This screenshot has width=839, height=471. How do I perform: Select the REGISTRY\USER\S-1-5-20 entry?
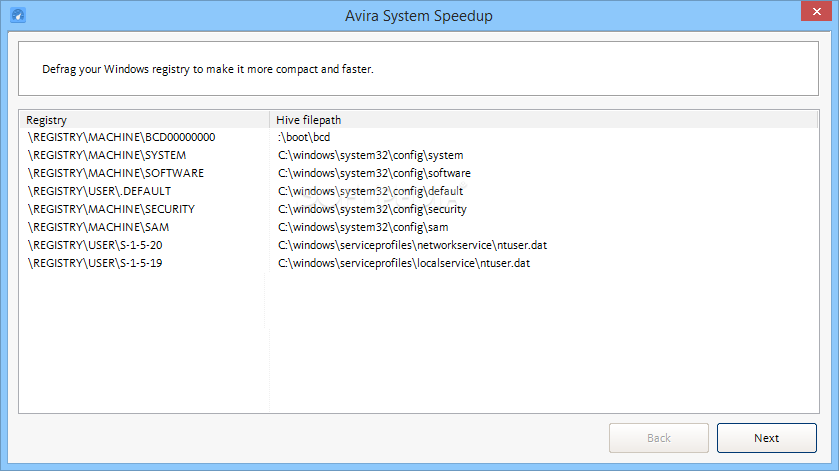[x=95, y=245]
